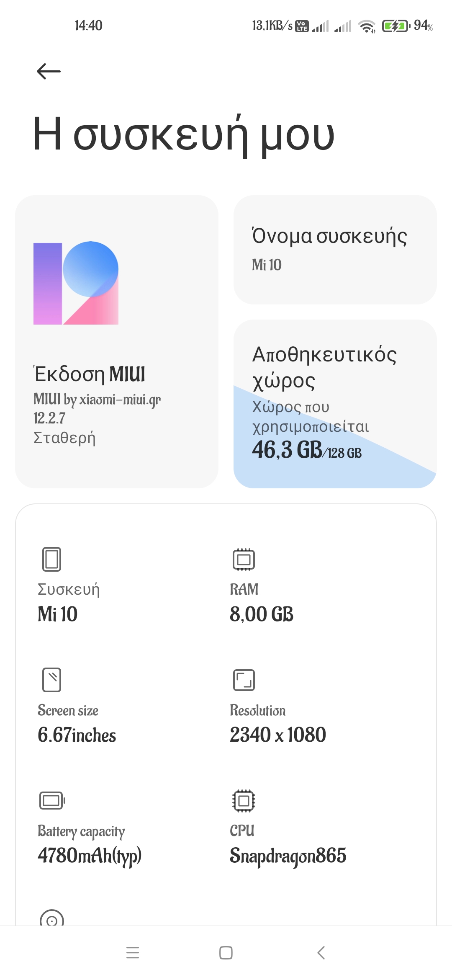Tap the Snapdragon865 CPU value
Viewport: 452px width, 980px height.
[288, 856]
